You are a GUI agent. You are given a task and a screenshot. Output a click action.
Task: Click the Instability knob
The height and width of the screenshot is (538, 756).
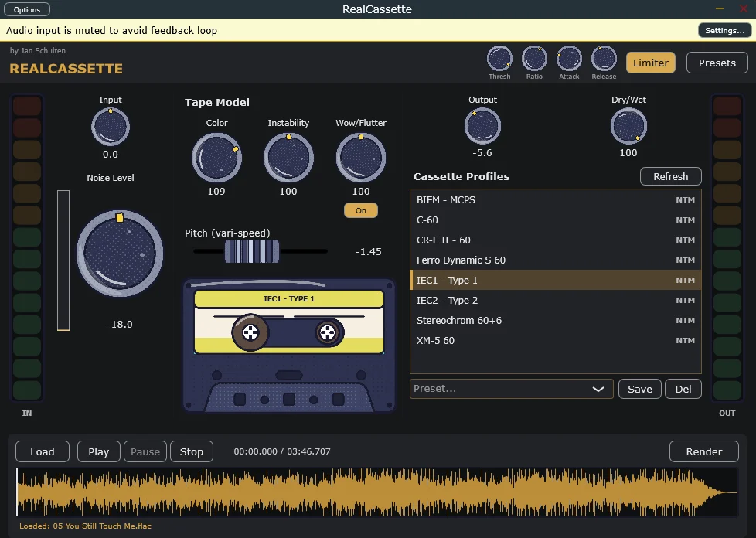click(288, 158)
